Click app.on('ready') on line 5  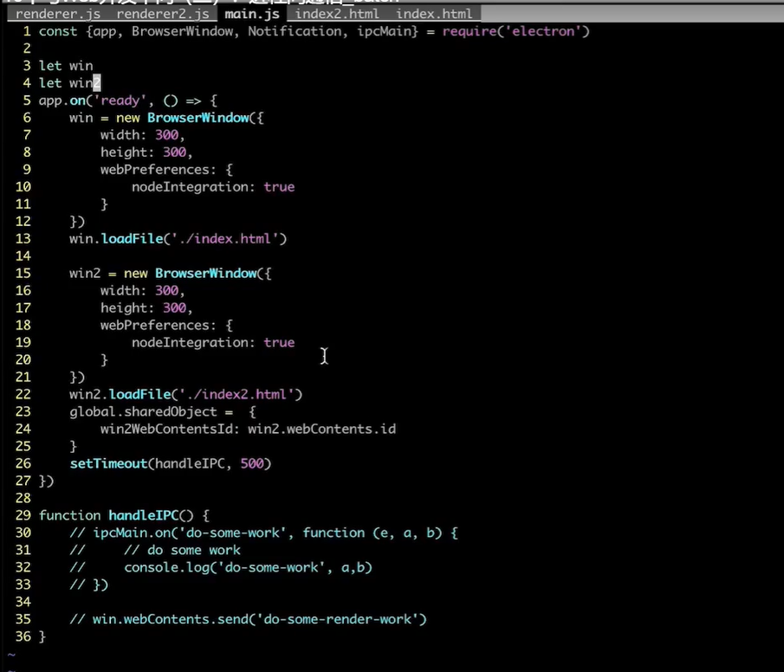(87, 100)
